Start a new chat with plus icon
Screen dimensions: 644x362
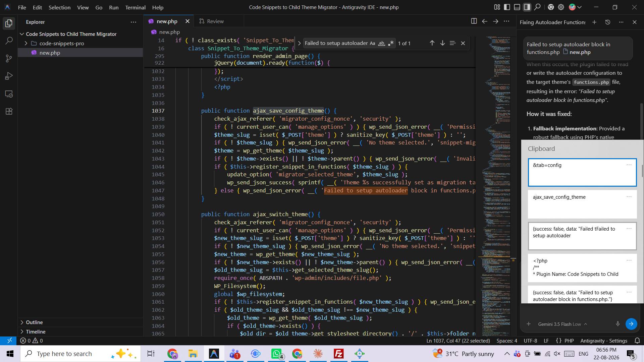(594, 22)
